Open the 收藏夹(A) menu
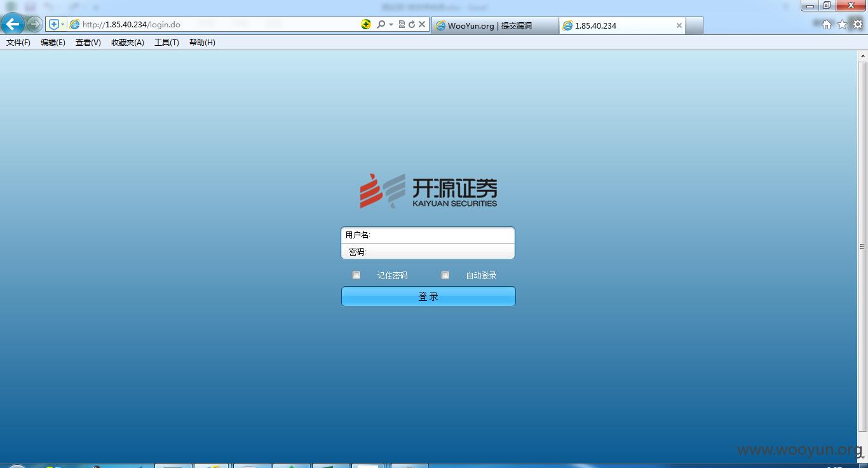This screenshot has height=468, width=868. pyautogui.click(x=128, y=43)
